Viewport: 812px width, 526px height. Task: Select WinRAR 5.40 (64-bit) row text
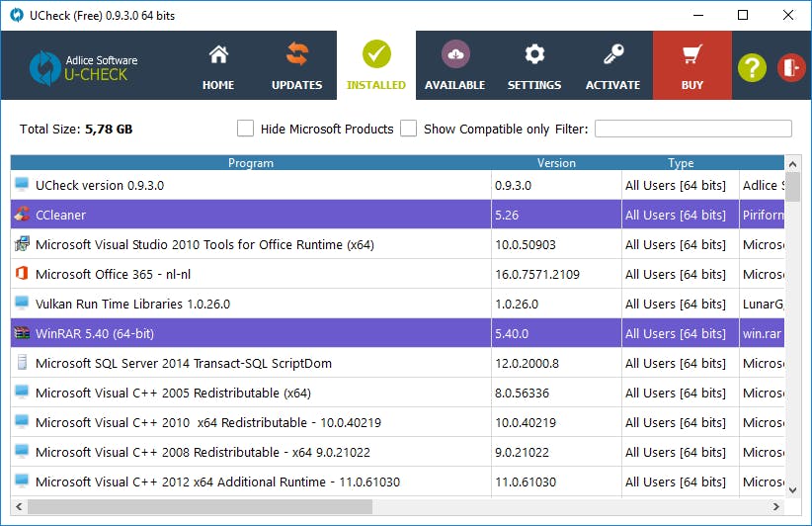[95, 334]
